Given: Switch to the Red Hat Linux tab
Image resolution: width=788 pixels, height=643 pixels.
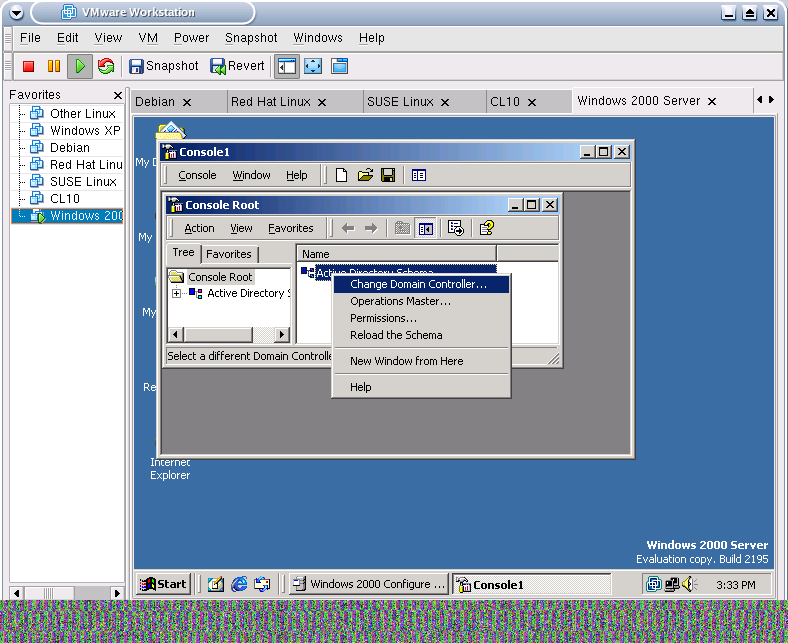Looking at the screenshot, I should (x=270, y=102).
